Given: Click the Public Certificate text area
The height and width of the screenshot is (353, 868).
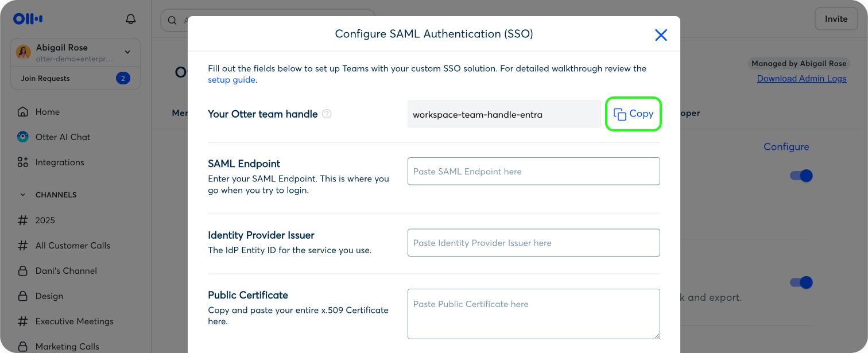Looking at the screenshot, I should pyautogui.click(x=533, y=313).
